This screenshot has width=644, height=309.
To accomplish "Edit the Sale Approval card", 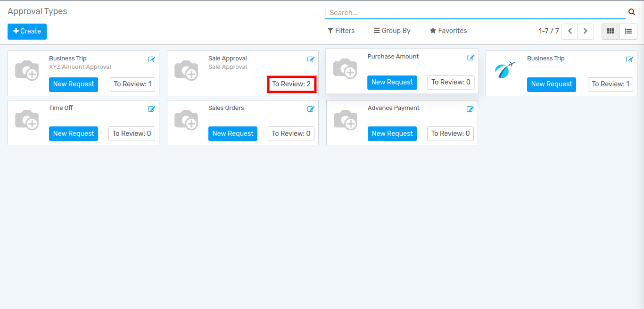I will pos(311,59).
